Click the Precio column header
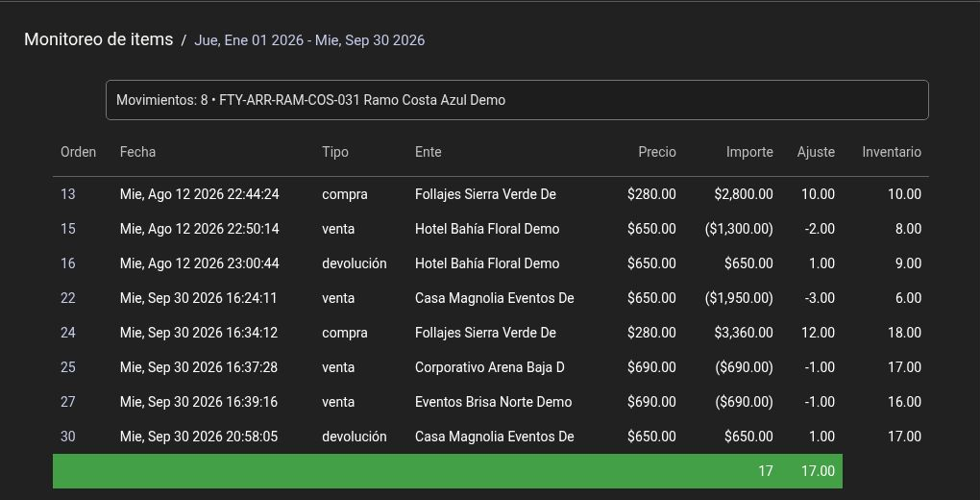Viewport: 980px width, 500px height. (x=657, y=152)
